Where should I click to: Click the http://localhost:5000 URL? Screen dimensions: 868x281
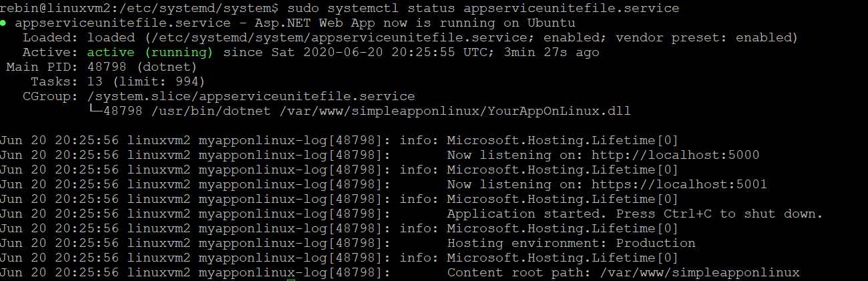[x=676, y=155]
